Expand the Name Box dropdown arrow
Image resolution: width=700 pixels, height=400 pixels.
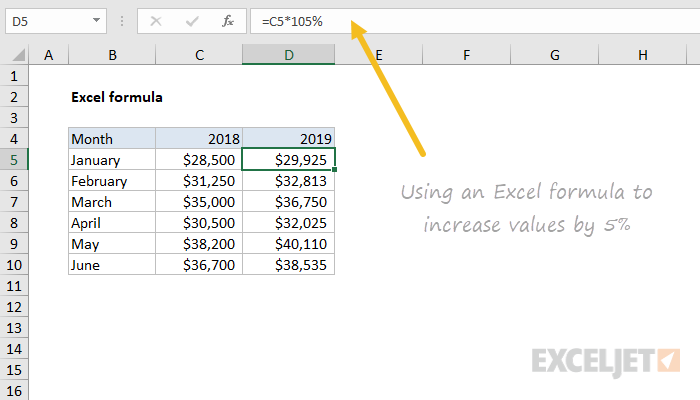pos(96,21)
